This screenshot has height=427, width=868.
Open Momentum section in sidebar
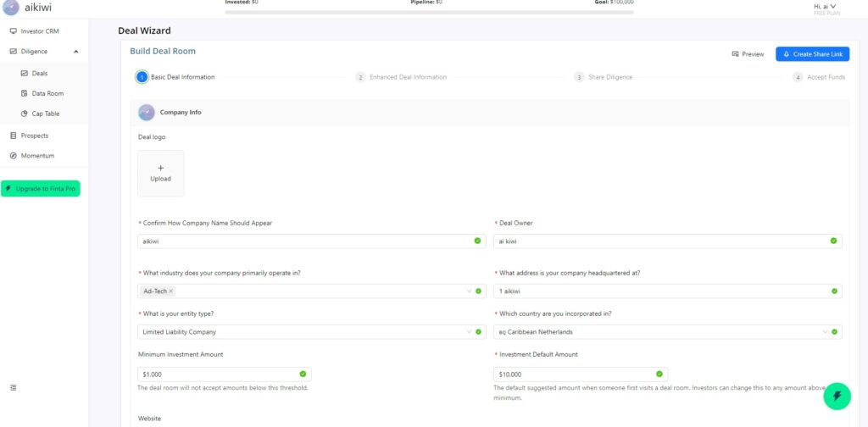click(37, 156)
